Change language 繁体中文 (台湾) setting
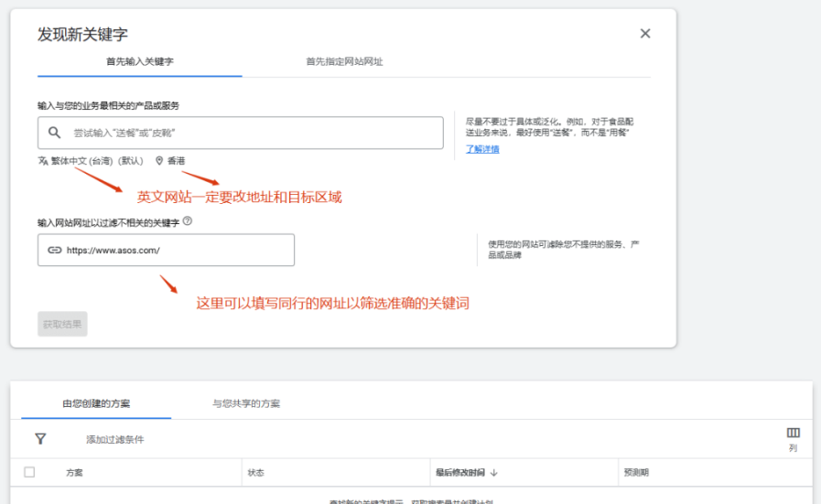Viewport: 821px width, 504px height. click(x=97, y=161)
